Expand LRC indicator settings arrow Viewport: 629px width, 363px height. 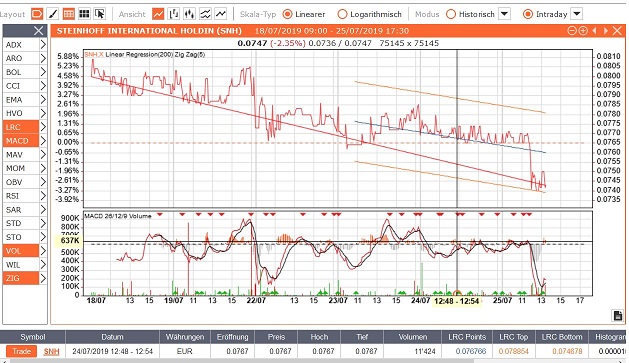pos(43,127)
